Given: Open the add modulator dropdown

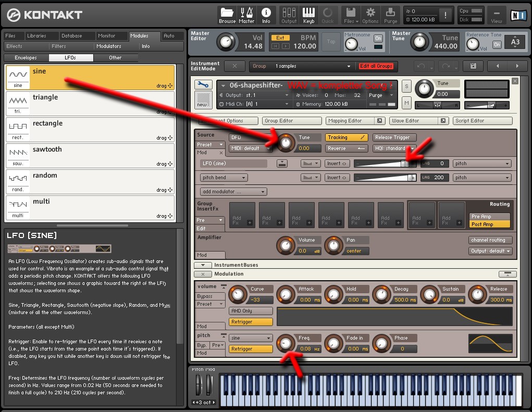Looking at the screenshot, I should 233,192.
